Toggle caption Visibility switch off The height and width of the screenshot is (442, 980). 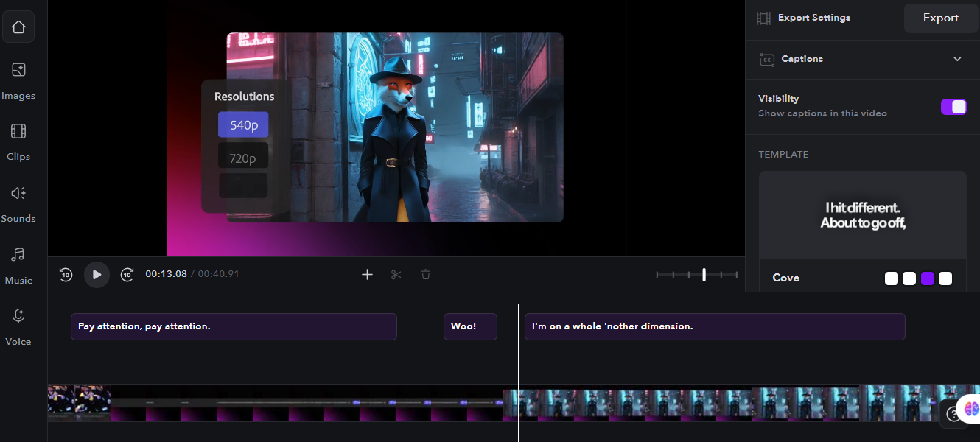953,107
